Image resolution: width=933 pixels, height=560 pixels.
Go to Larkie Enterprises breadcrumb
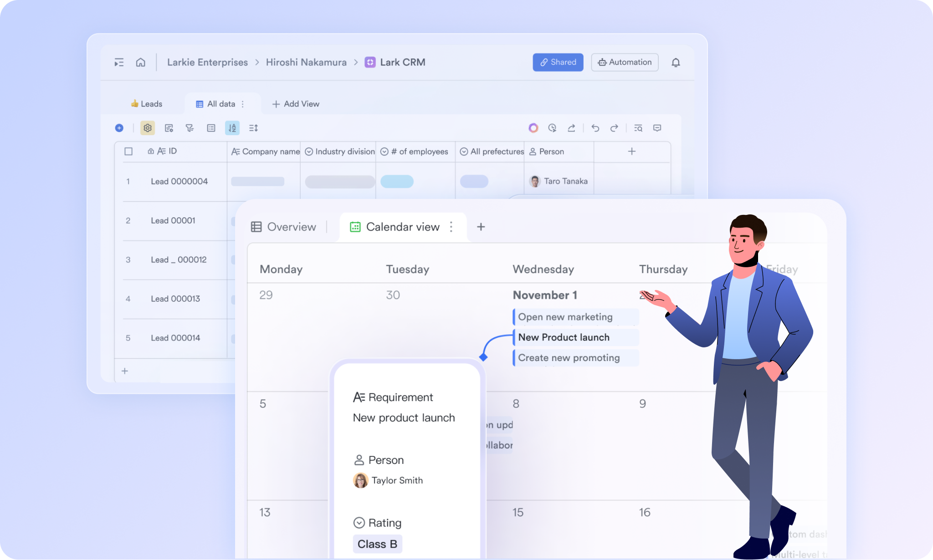coord(208,62)
